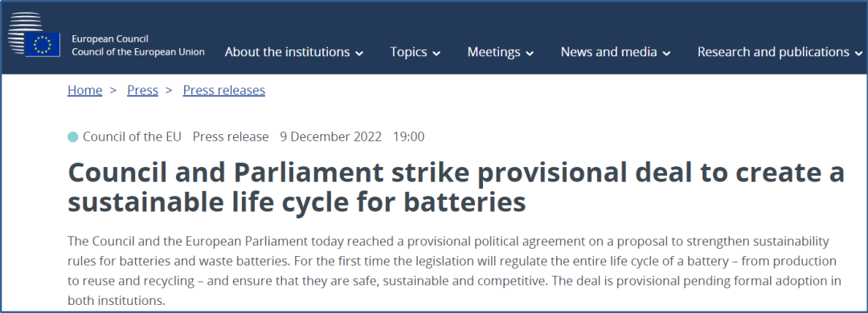Open the Press releases breadcrumb link

click(x=224, y=90)
